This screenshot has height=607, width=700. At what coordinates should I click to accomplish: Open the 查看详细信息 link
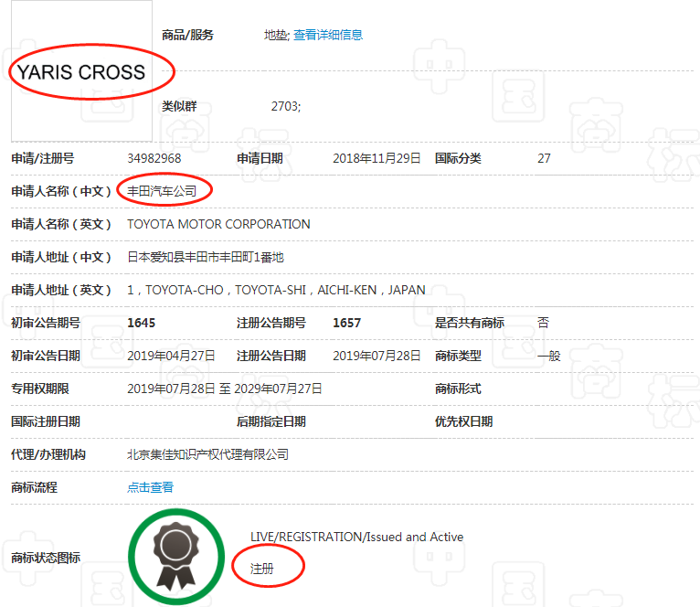(328, 35)
